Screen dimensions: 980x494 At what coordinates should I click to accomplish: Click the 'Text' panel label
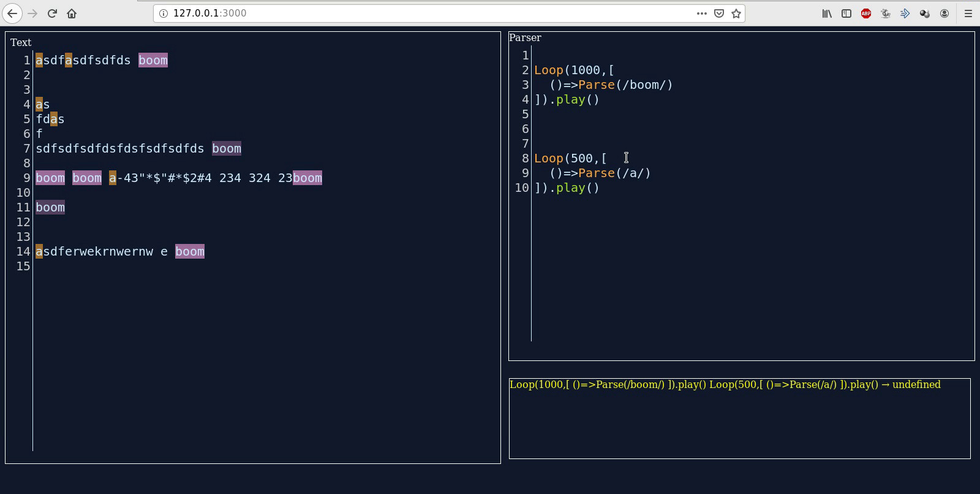point(20,42)
